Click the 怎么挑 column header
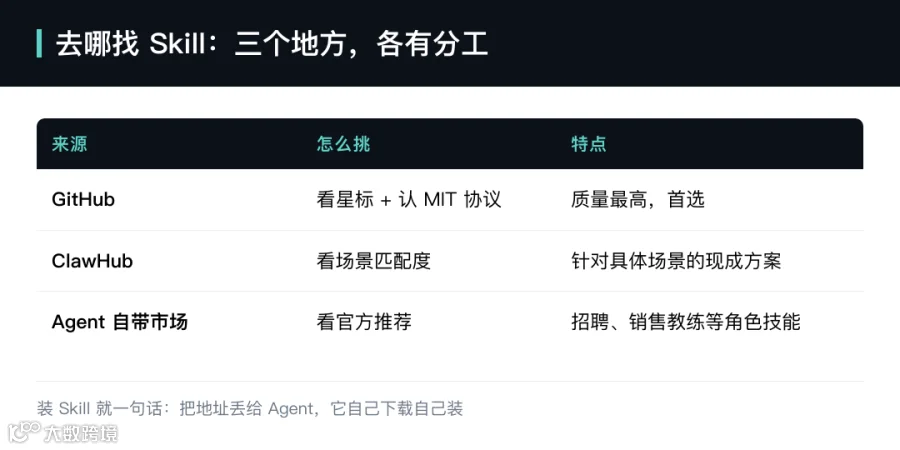 tap(343, 144)
